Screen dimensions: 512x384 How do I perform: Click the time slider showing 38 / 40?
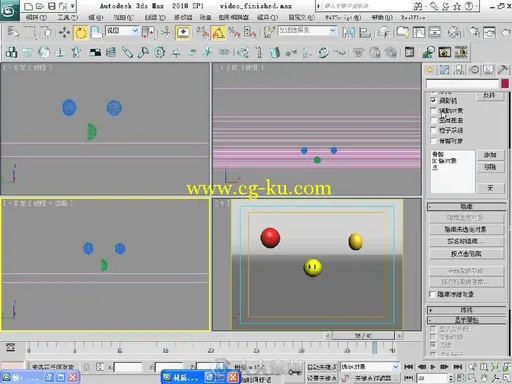click(x=363, y=336)
